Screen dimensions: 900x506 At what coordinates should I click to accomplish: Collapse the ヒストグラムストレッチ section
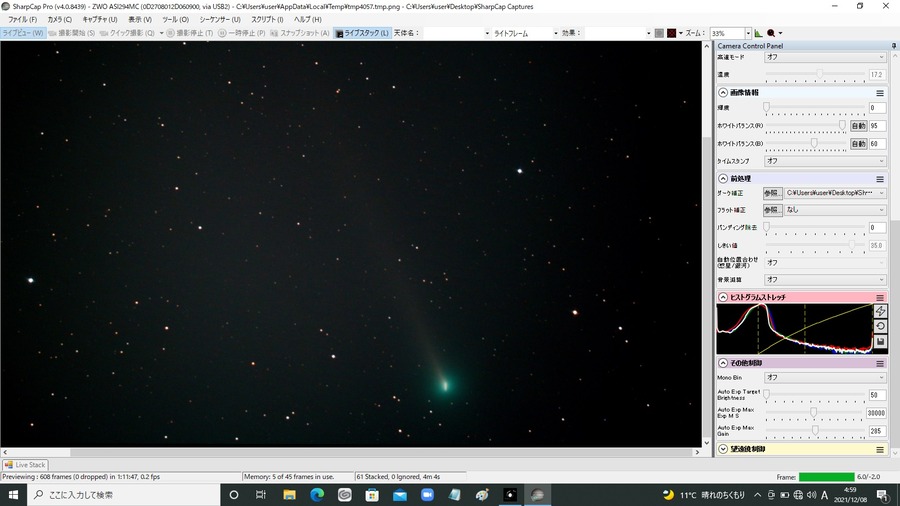[723, 297]
